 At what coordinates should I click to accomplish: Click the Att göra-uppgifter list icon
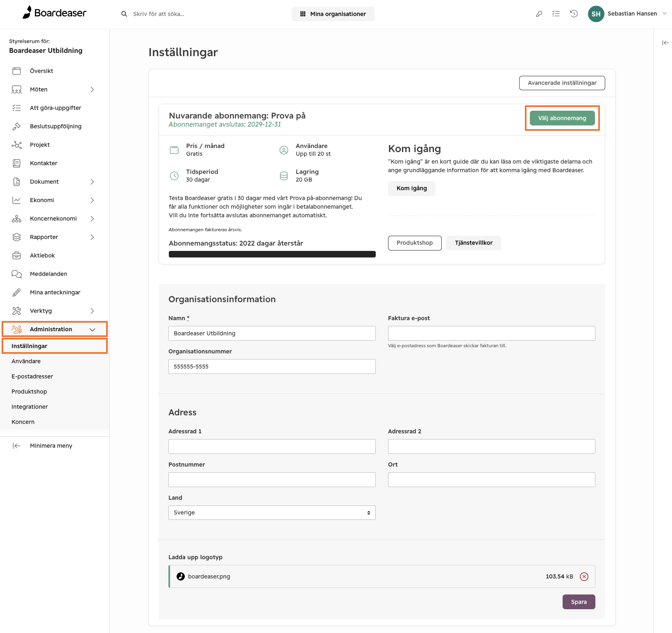[16, 108]
